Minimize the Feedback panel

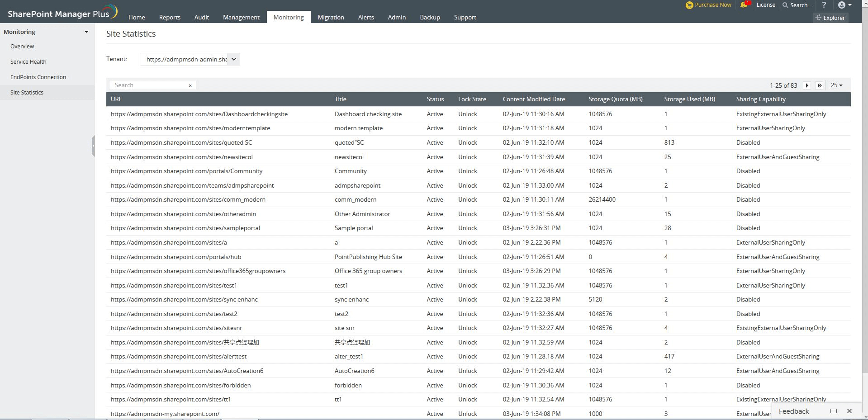pyautogui.click(x=834, y=411)
